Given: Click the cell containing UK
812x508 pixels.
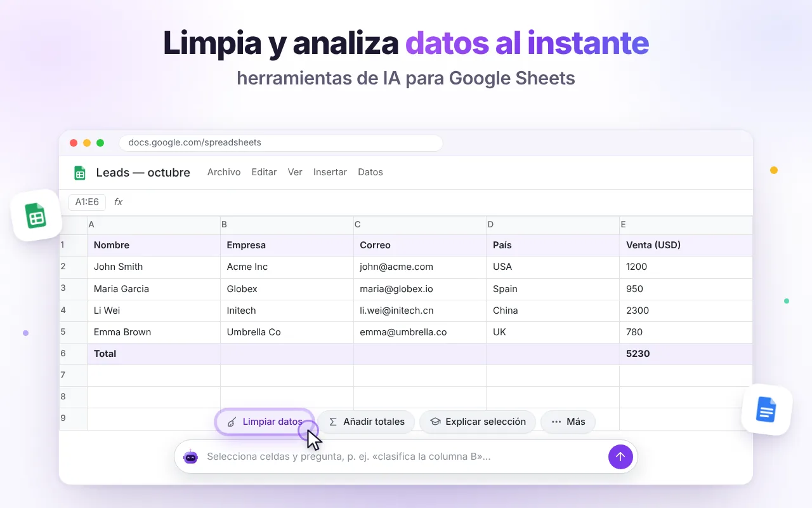Looking at the screenshot, I should point(553,332).
